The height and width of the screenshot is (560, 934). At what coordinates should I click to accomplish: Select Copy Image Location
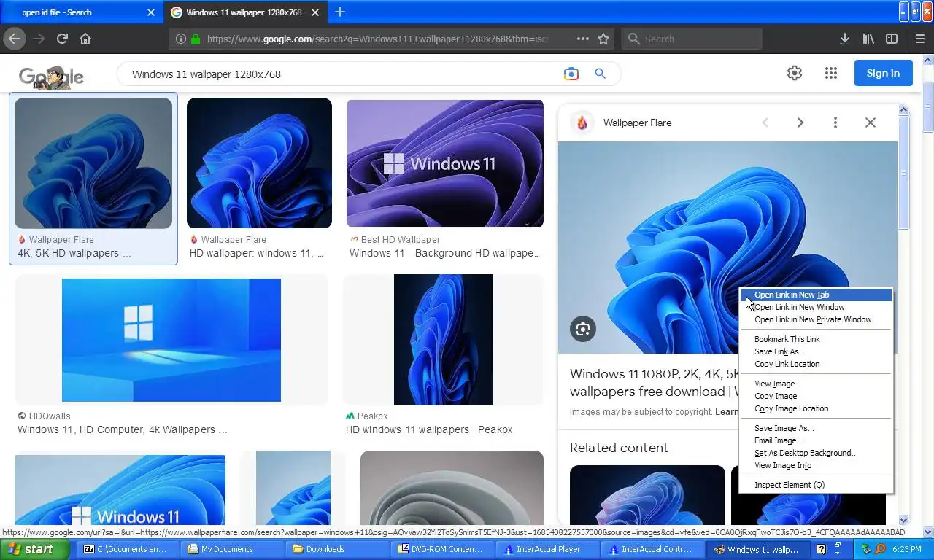tap(816, 408)
